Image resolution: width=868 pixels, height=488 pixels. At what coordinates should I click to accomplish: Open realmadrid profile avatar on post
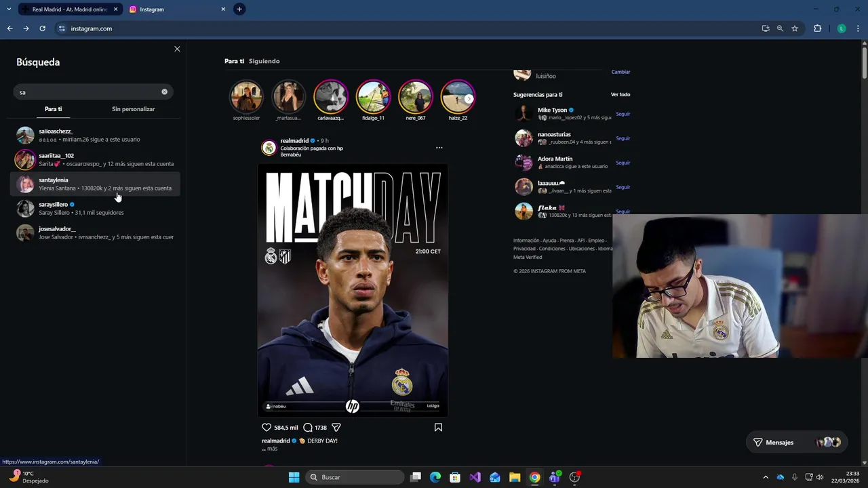(269, 148)
